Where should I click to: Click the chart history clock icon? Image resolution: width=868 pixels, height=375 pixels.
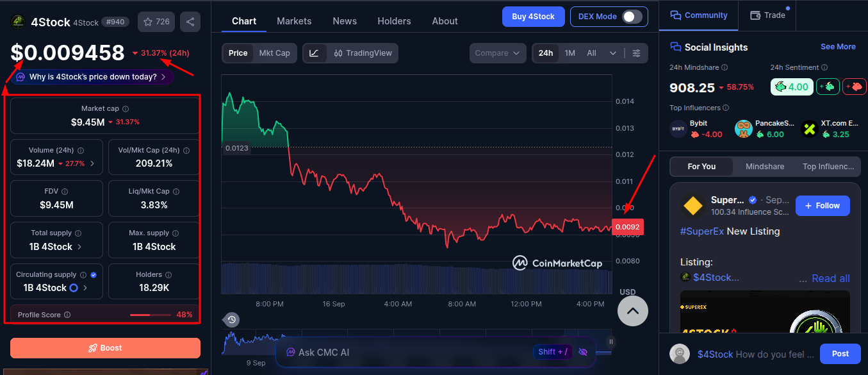232,319
